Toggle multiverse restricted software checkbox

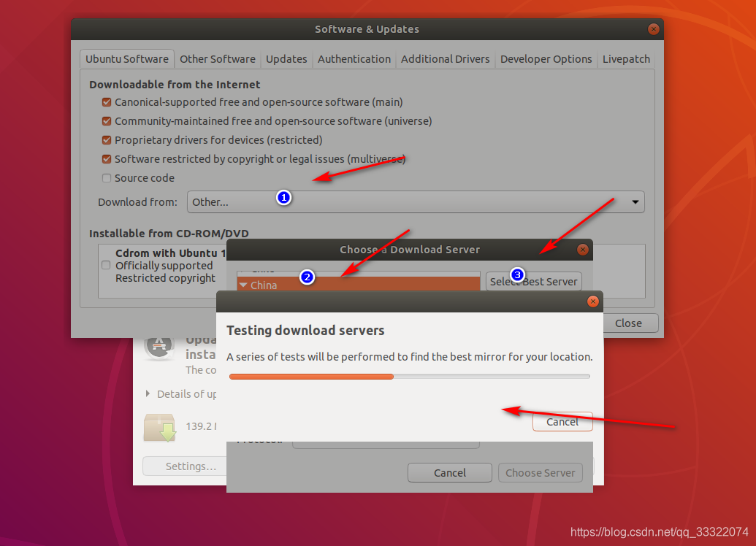pyautogui.click(x=107, y=159)
